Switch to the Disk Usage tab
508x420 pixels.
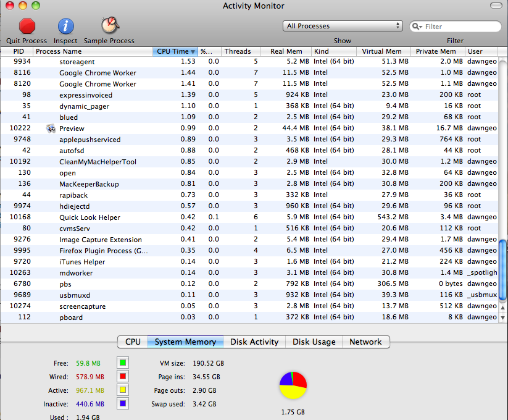tap(314, 342)
